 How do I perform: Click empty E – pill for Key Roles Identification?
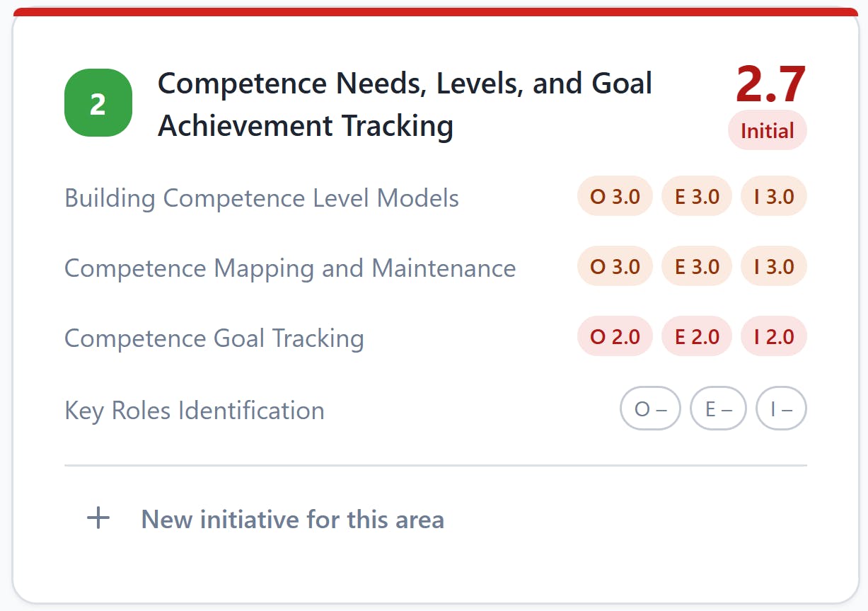(x=718, y=409)
